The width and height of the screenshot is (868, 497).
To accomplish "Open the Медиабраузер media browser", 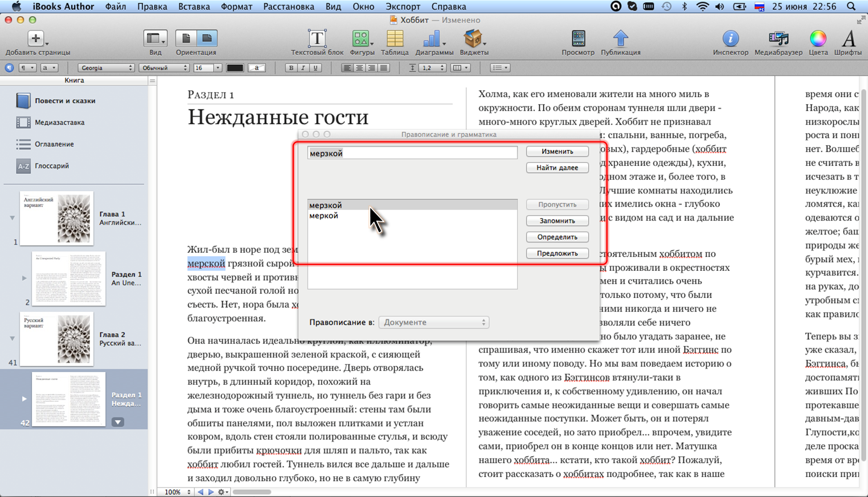I will [778, 38].
